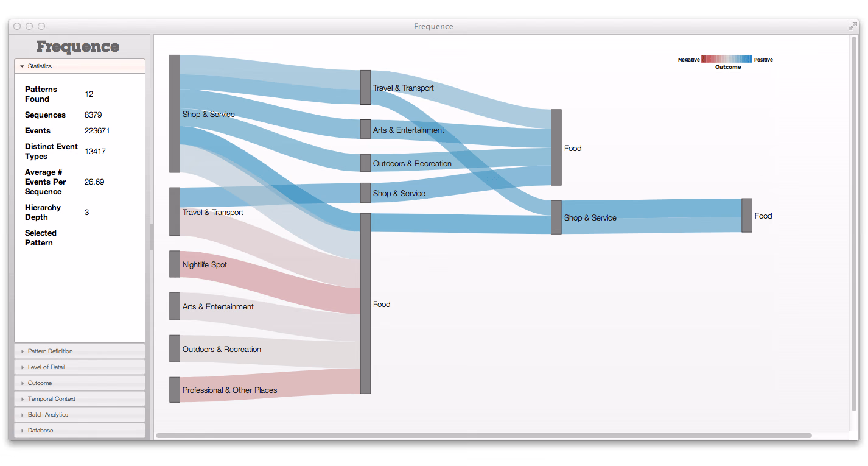The height and width of the screenshot is (466, 868).
Task: Select the large second-column Food node
Action: click(365, 303)
